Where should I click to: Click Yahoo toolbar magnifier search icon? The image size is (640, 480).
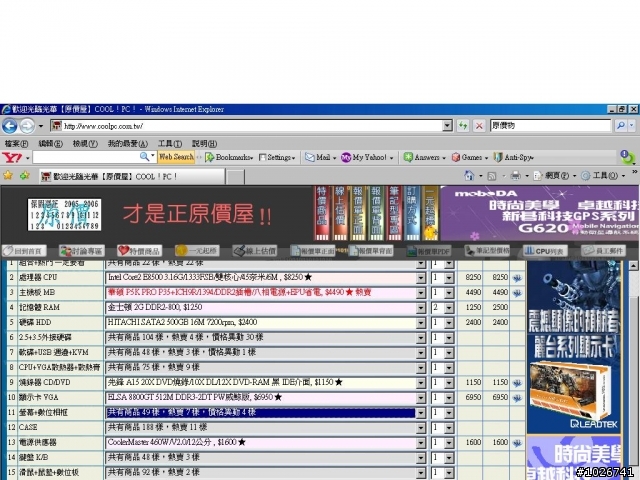point(144,157)
